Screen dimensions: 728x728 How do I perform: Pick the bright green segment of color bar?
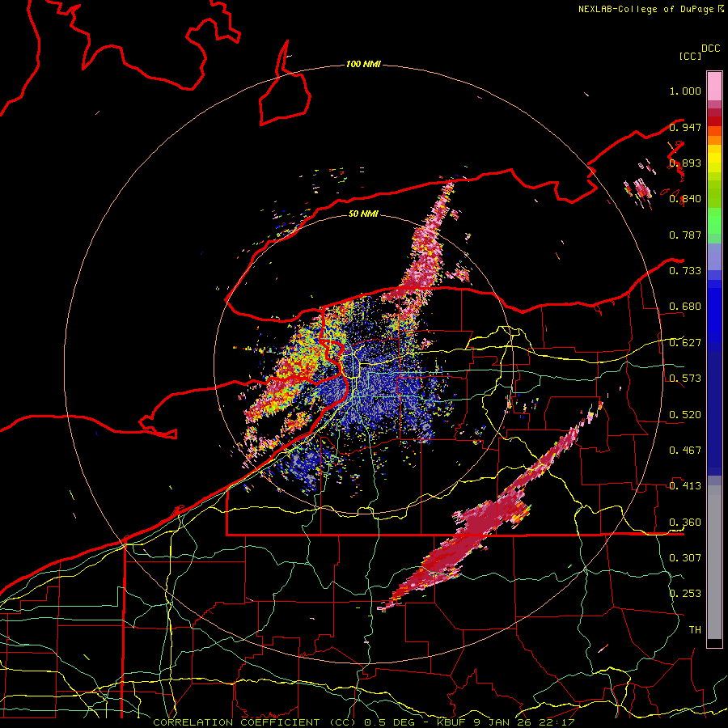[714, 221]
